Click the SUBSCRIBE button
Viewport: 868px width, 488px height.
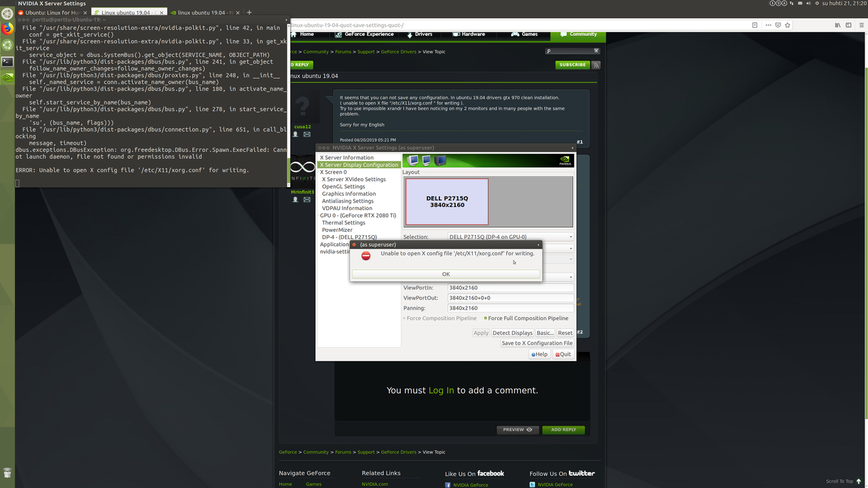pyautogui.click(x=572, y=65)
